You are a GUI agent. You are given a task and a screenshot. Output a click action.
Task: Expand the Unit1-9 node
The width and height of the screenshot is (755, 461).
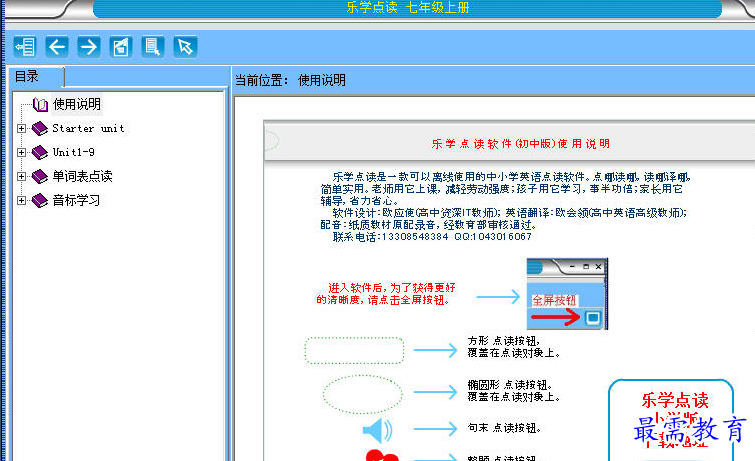[x=21, y=152]
